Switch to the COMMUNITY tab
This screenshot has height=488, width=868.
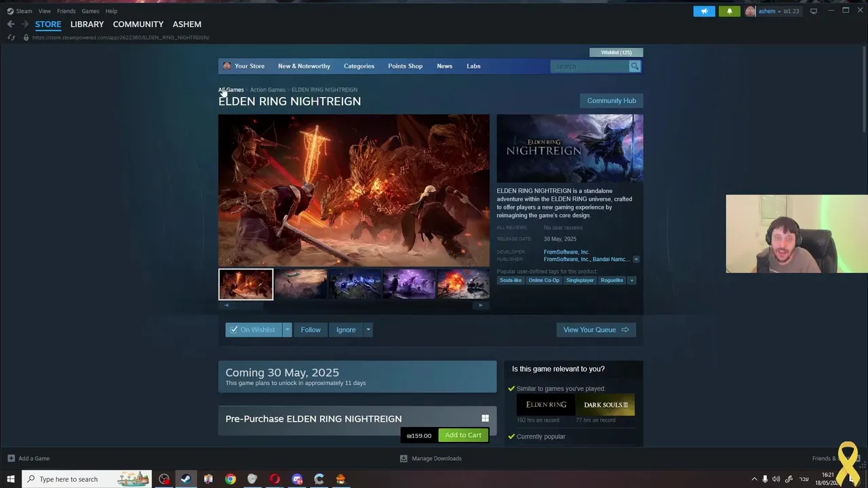138,24
